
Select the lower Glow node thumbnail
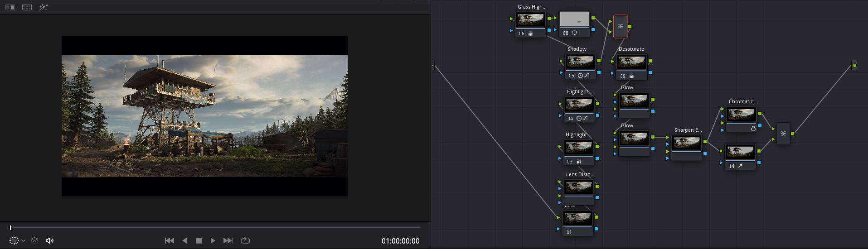pyautogui.click(x=634, y=139)
